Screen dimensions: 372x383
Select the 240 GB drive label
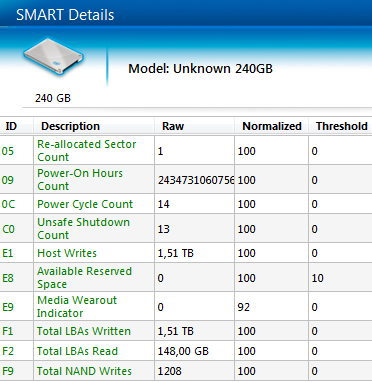(53, 98)
